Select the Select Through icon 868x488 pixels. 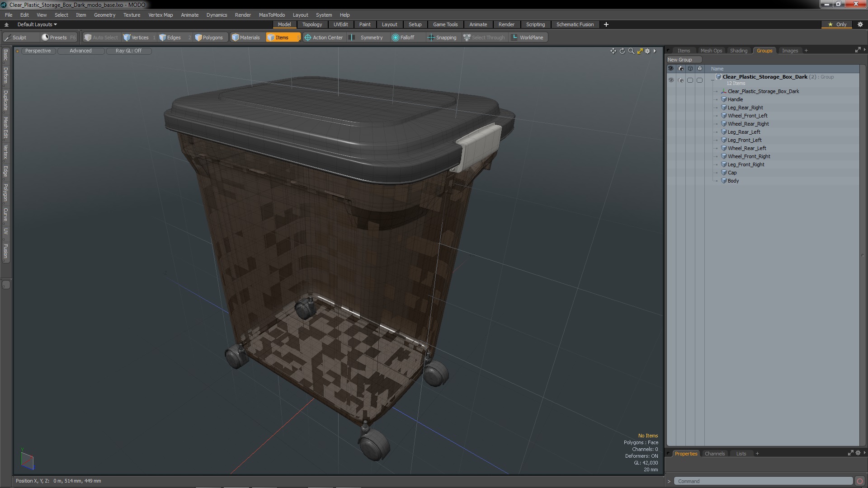467,37
